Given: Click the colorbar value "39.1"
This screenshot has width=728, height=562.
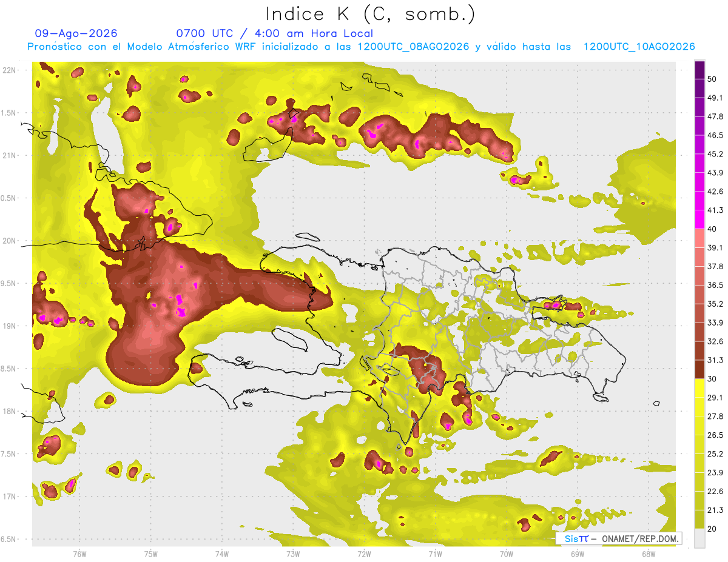Looking at the screenshot, I should tap(715, 248).
